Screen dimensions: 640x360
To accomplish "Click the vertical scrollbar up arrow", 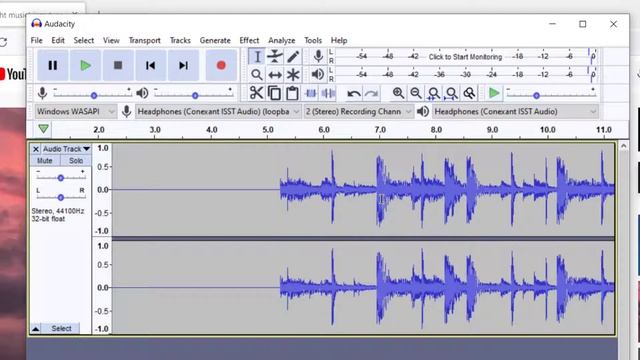I will tap(623, 146).
